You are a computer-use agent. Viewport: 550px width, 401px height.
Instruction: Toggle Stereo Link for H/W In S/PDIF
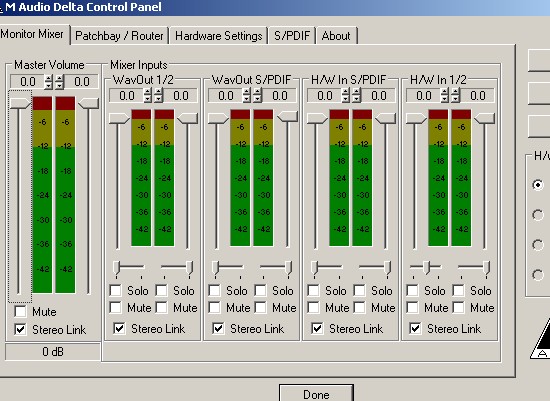tap(317, 328)
